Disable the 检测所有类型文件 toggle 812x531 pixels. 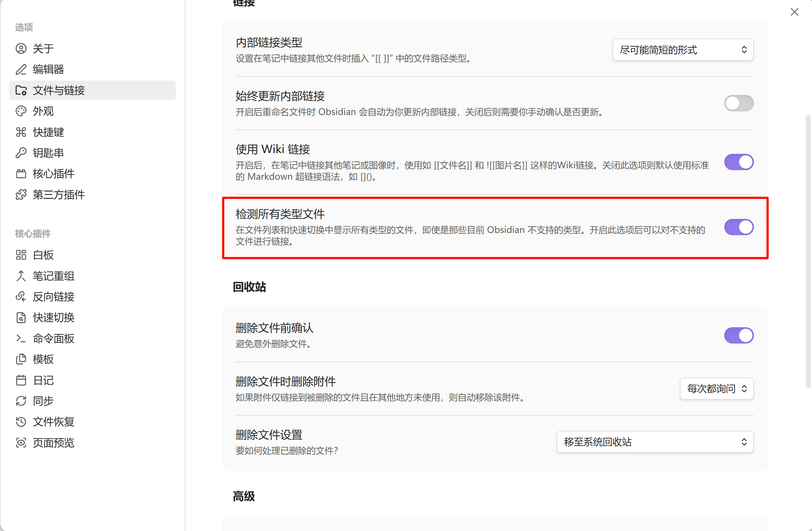(738, 227)
